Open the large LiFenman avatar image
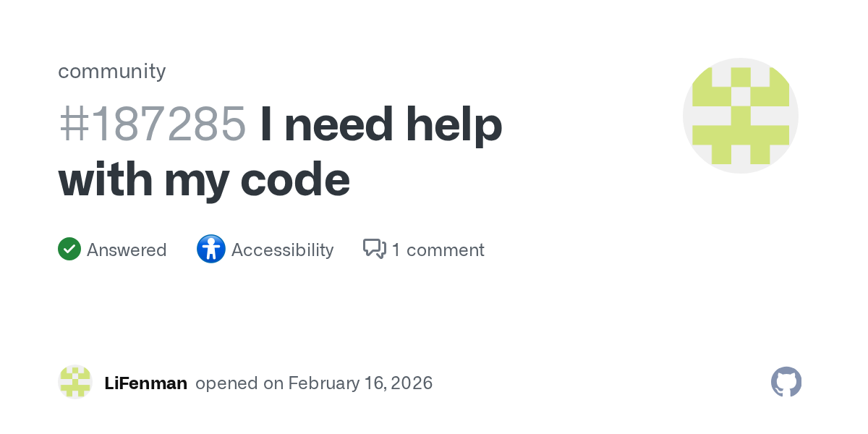Screen dimensions: 868x434 [x=740, y=116]
